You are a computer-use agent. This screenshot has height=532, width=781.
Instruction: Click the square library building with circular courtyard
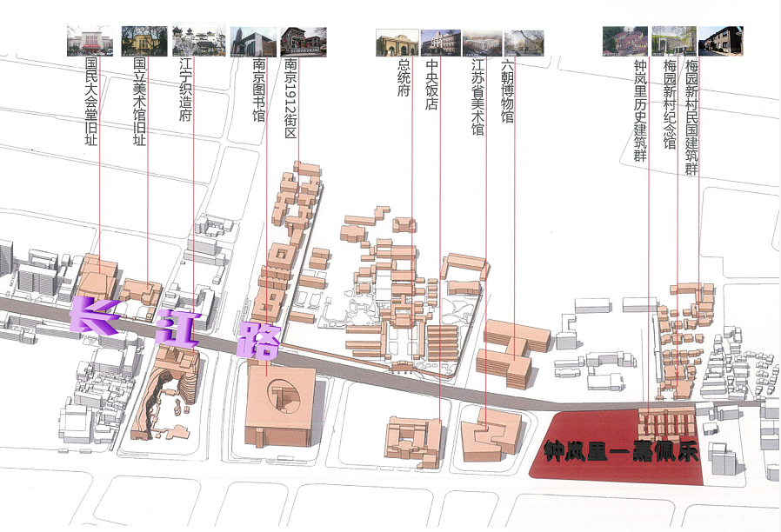[280, 406]
